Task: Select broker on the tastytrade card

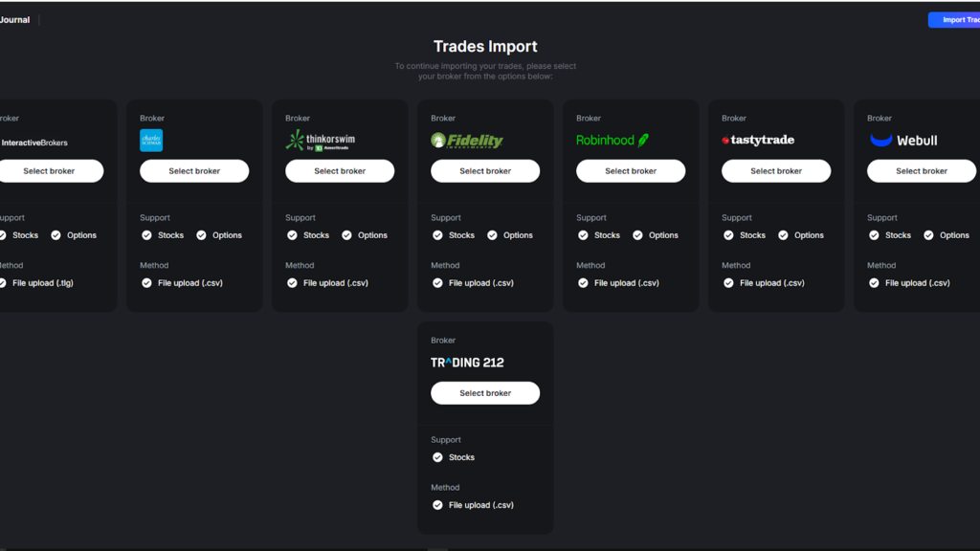Action: coord(776,170)
